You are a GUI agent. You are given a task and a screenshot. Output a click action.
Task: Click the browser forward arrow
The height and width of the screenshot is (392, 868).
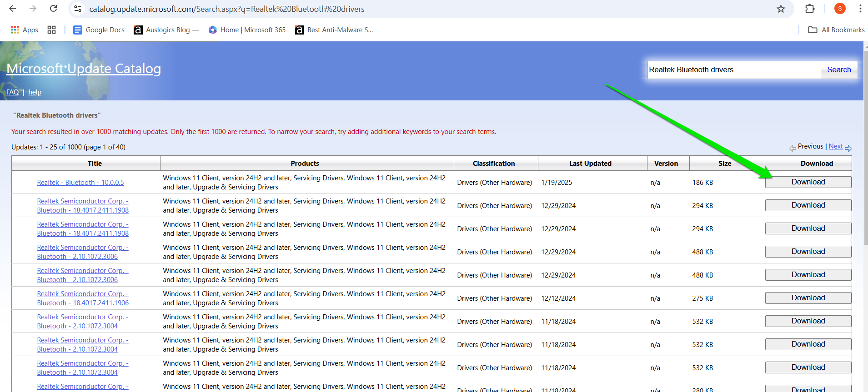[33, 9]
